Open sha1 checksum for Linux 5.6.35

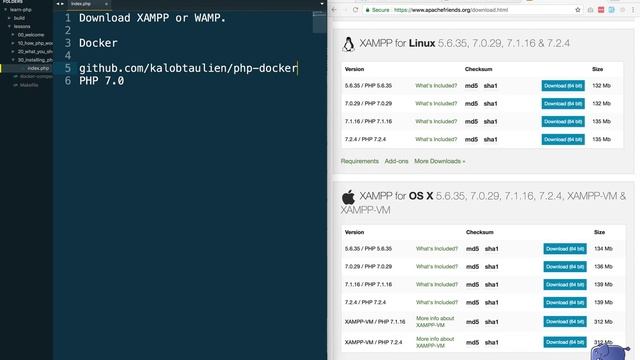(490, 86)
